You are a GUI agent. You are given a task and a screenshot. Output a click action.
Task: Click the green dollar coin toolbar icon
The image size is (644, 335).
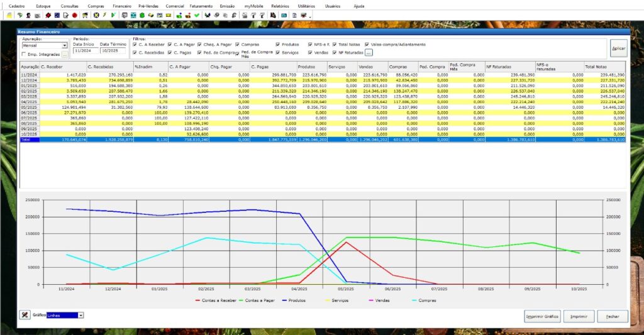point(142,14)
